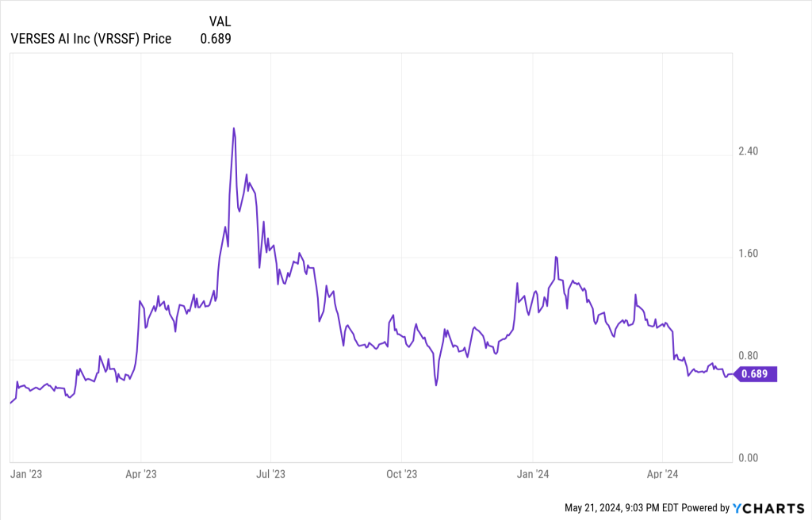Click the 0.00 y-axis label
The image size is (812, 520).
[x=748, y=458]
